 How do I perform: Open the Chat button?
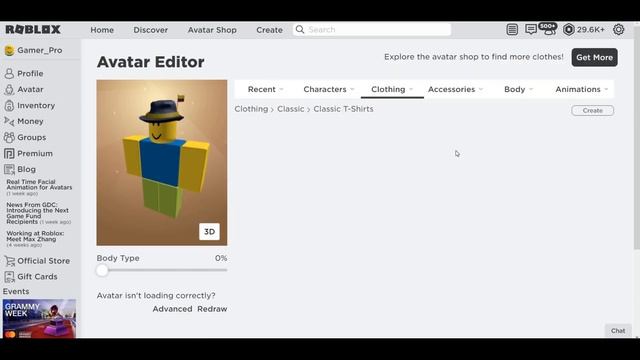click(x=618, y=331)
